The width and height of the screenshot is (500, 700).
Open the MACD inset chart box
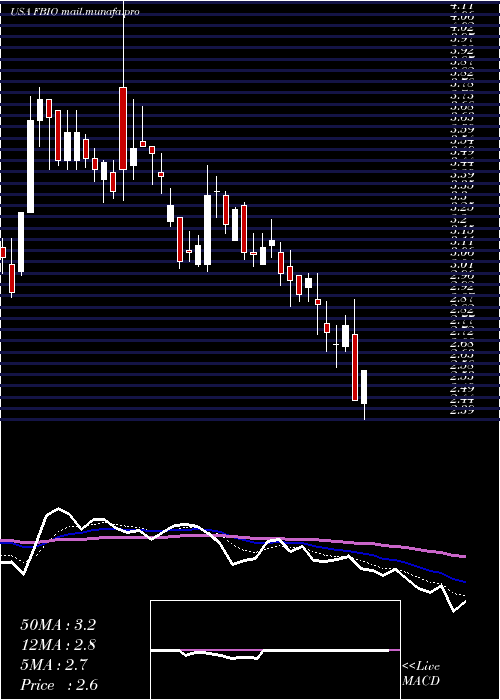(x=275, y=650)
